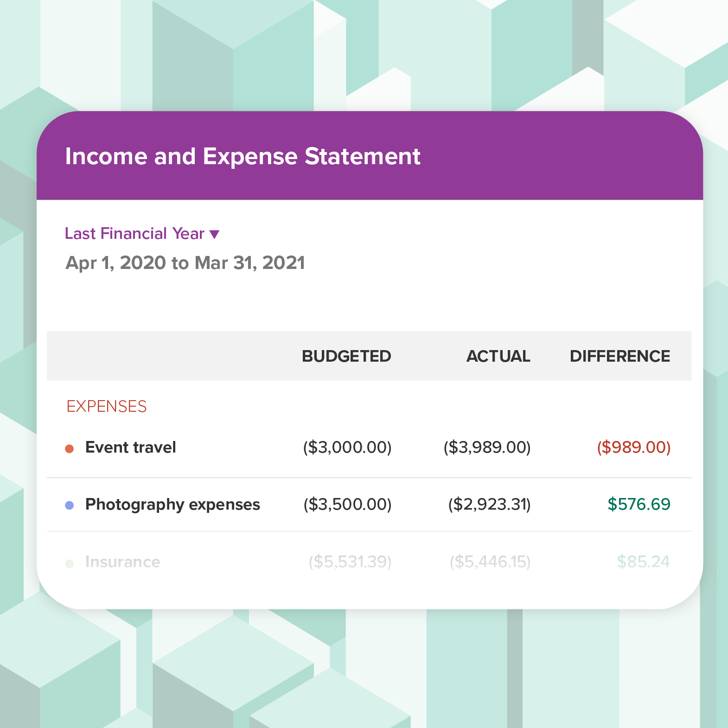The width and height of the screenshot is (728, 728).
Task: Click the red ($989.00) difference value
Action: (x=634, y=448)
